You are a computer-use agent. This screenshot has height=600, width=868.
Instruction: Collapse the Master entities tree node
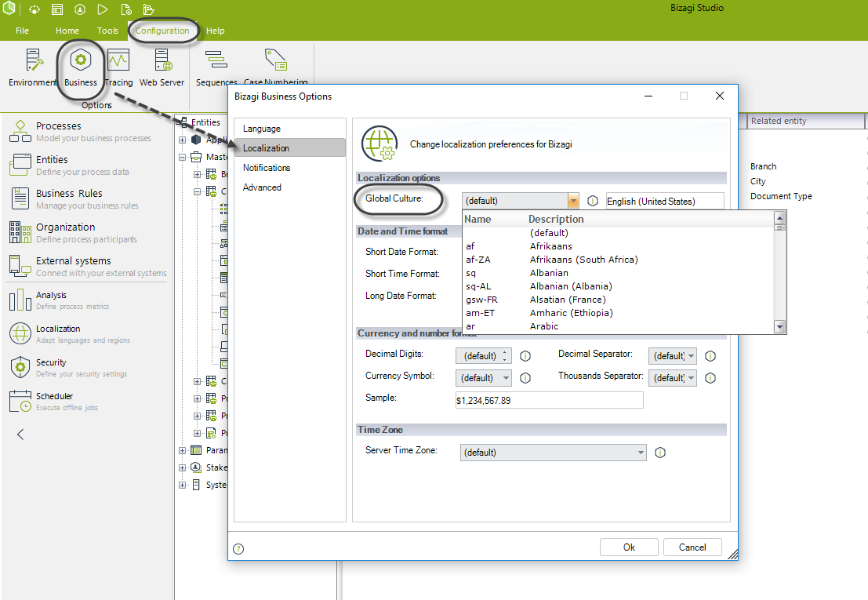182,157
